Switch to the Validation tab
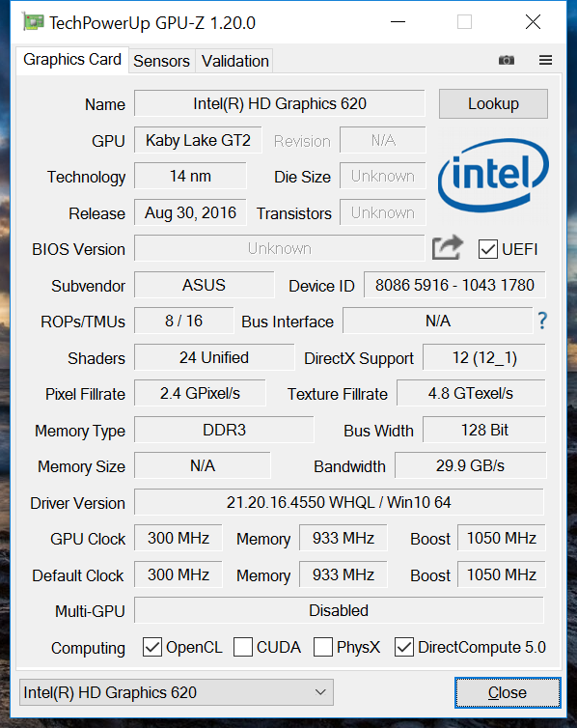The width and height of the screenshot is (577, 728). point(234,61)
